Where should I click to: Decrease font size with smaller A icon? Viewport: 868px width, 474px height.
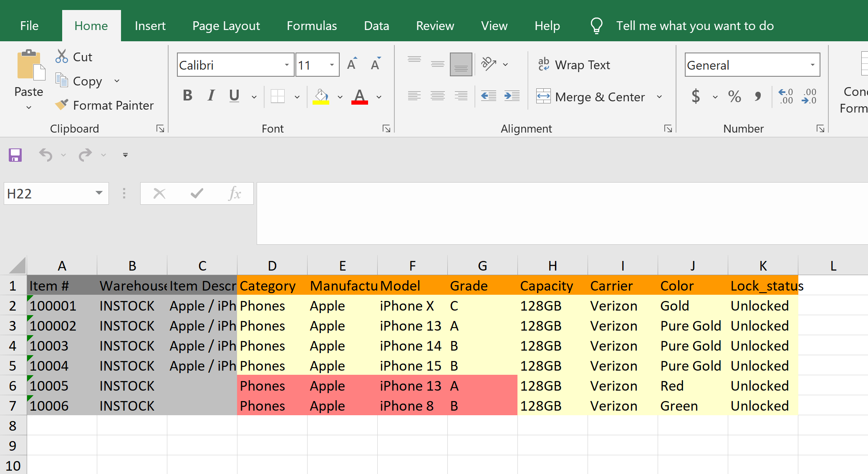click(x=376, y=64)
